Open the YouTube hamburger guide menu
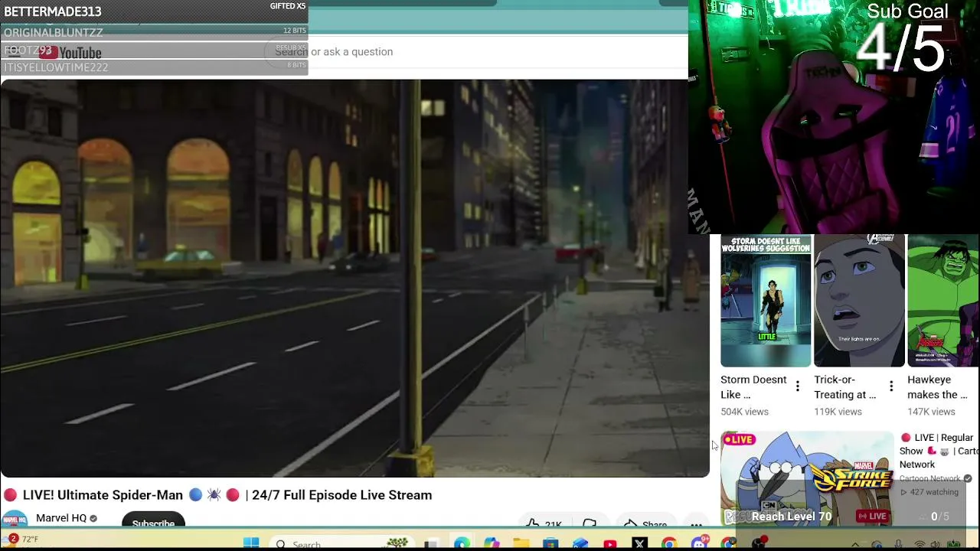 [x=13, y=52]
